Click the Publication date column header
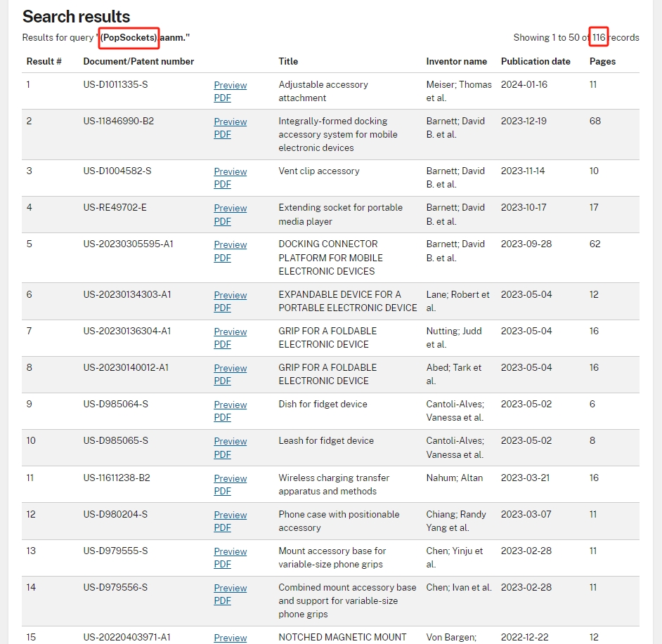The width and height of the screenshot is (662, 644). point(536,61)
